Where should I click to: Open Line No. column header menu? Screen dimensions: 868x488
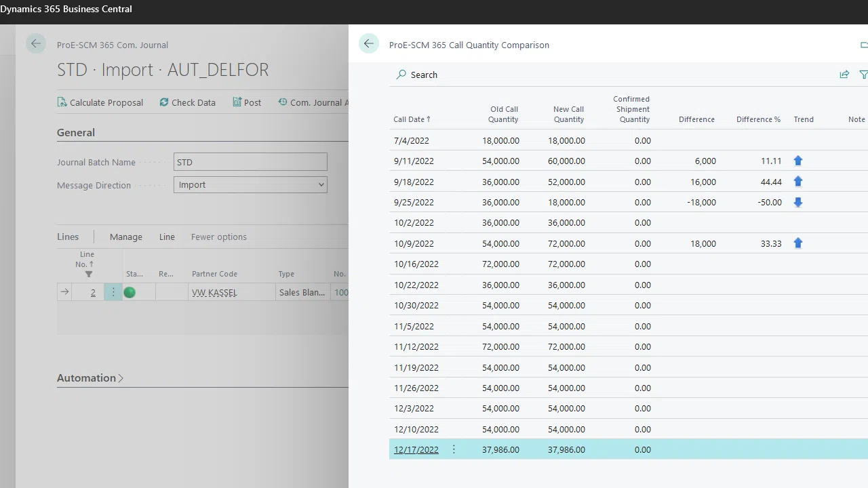point(87,259)
